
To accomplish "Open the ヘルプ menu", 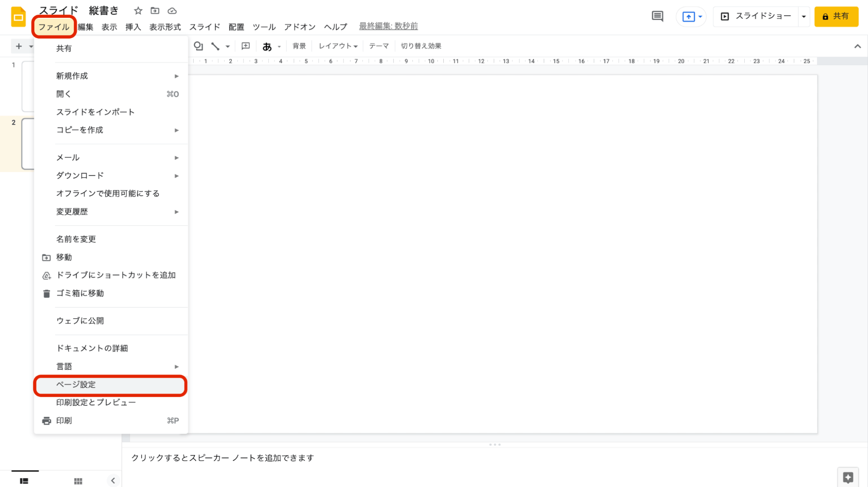I will coord(335,27).
